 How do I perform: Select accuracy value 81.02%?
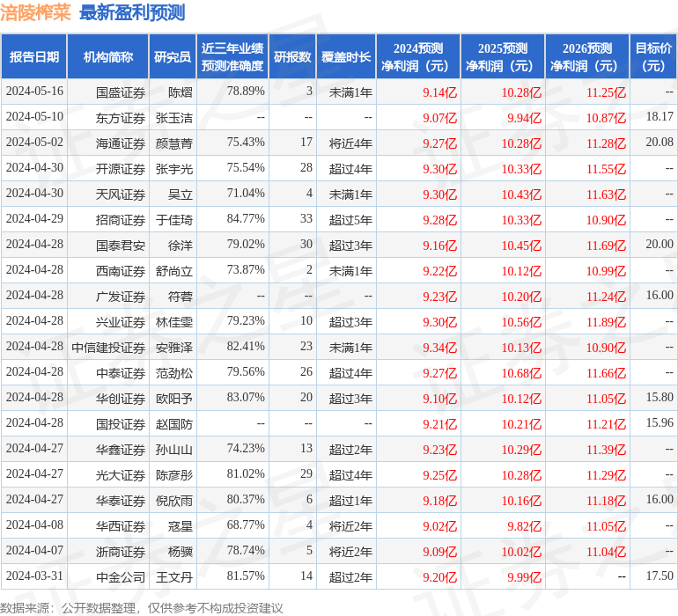click(x=246, y=473)
